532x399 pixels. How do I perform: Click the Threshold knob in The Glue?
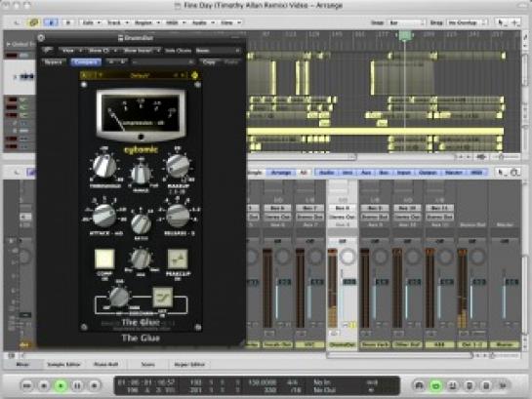click(x=104, y=167)
